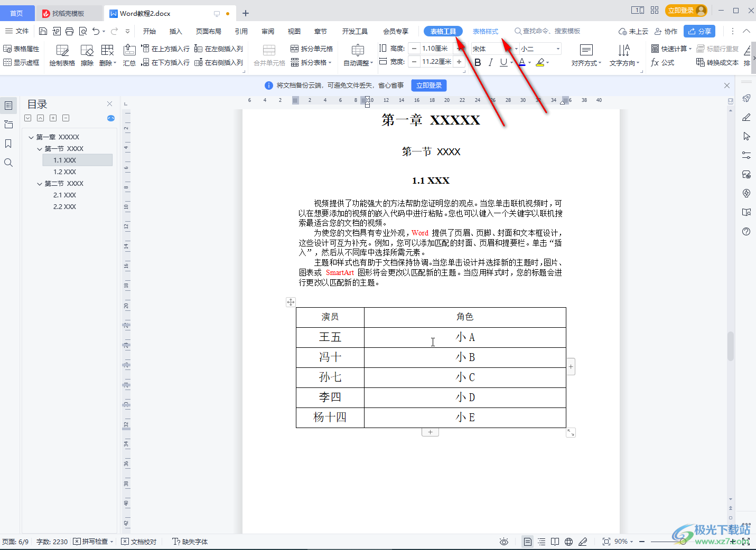Switch to the 表格样式 ribbon tab

click(486, 31)
